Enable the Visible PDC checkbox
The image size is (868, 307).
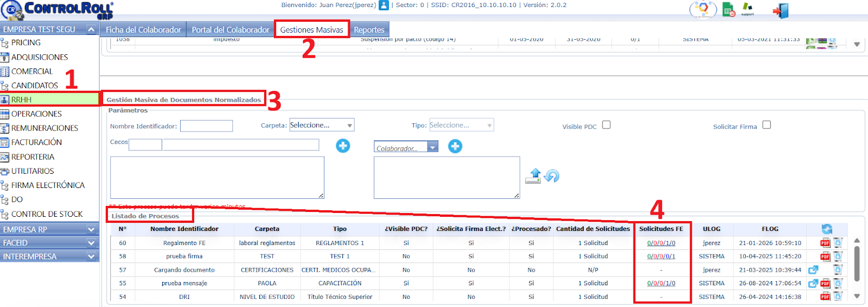coord(607,125)
